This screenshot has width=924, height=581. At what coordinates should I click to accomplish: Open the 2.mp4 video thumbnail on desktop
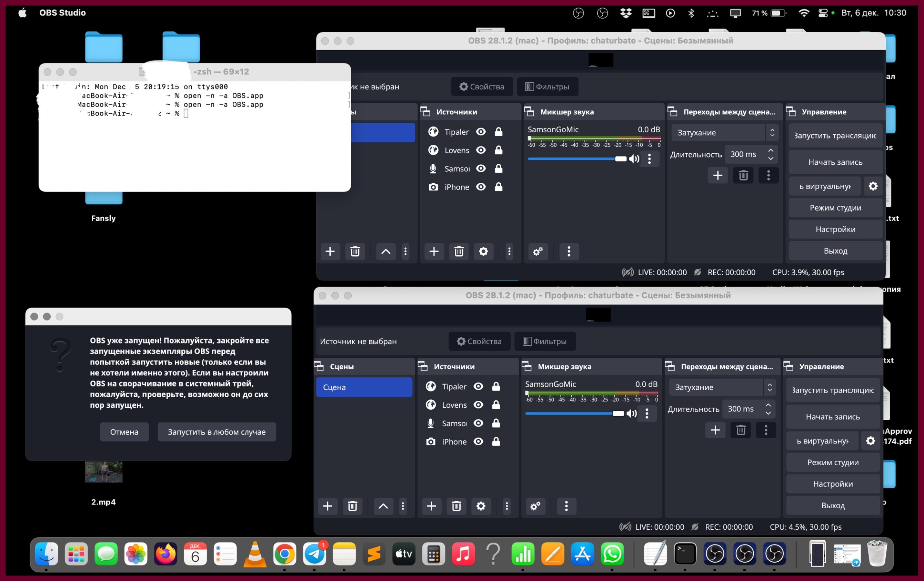click(103, 471)
